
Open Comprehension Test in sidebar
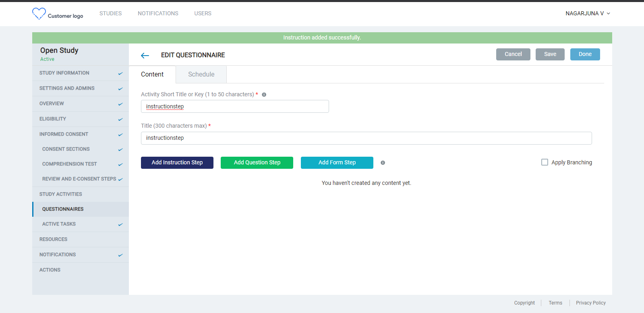click(81, 164)
